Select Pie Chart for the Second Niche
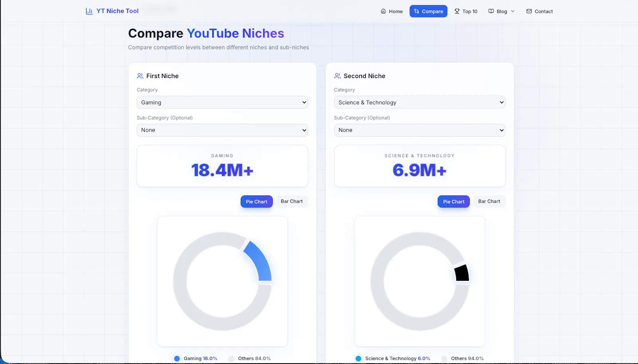Image resolution: width=638 pixels, height=364 pixels. point(453,202)
